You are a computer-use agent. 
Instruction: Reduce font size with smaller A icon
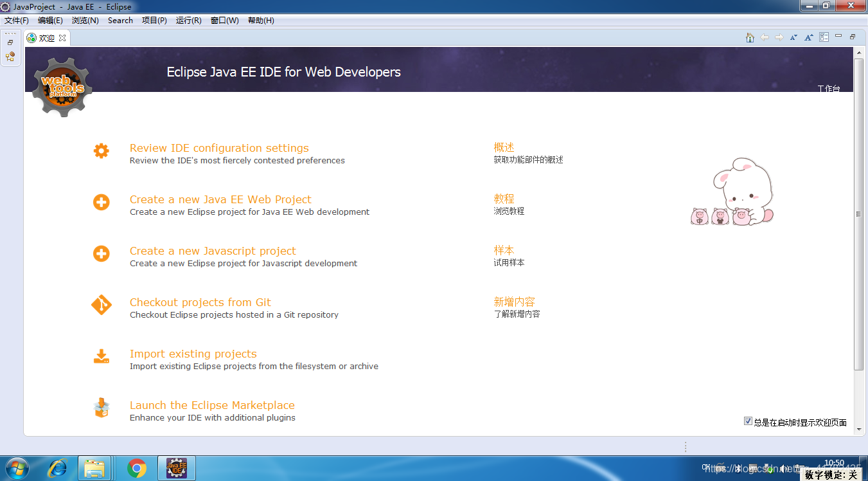pos(794,37)
